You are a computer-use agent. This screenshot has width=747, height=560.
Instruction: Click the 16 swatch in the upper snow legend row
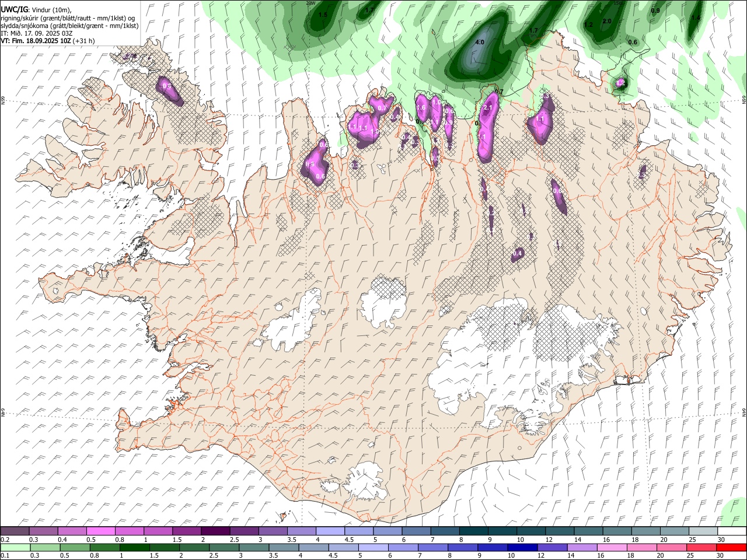(617, 531)
